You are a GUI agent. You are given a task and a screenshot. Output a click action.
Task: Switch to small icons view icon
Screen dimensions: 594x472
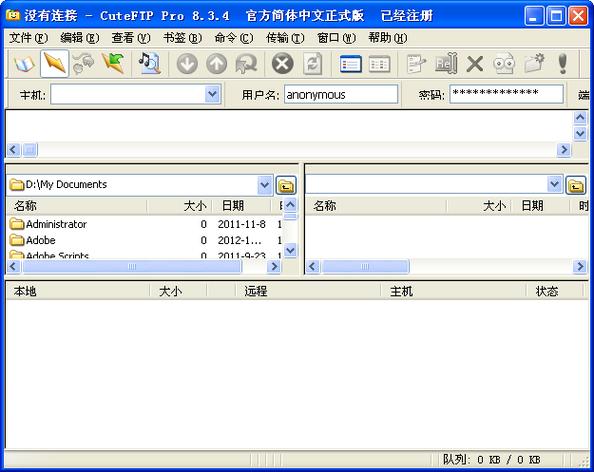380,64
